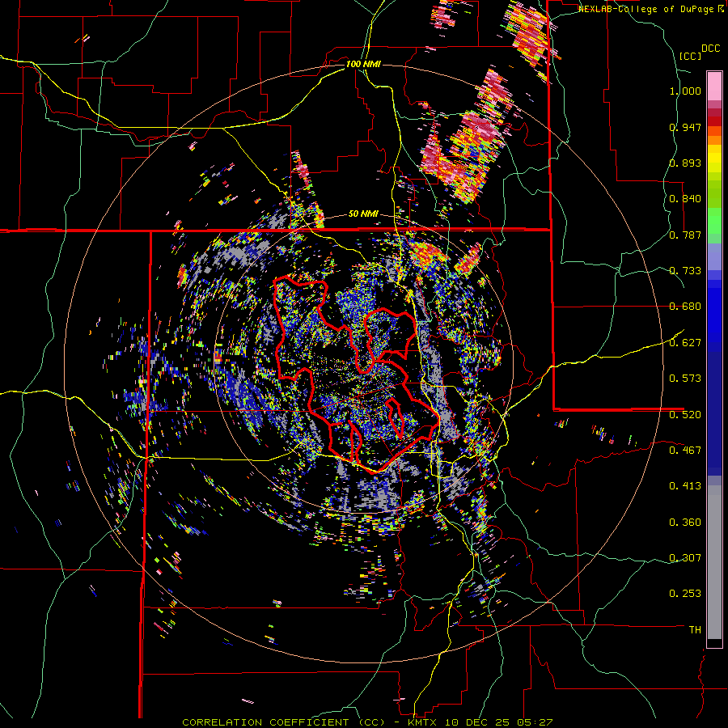The image size is (728, 728).
Task: Select the 0.573 scale value
Action: tap(685, 379)
